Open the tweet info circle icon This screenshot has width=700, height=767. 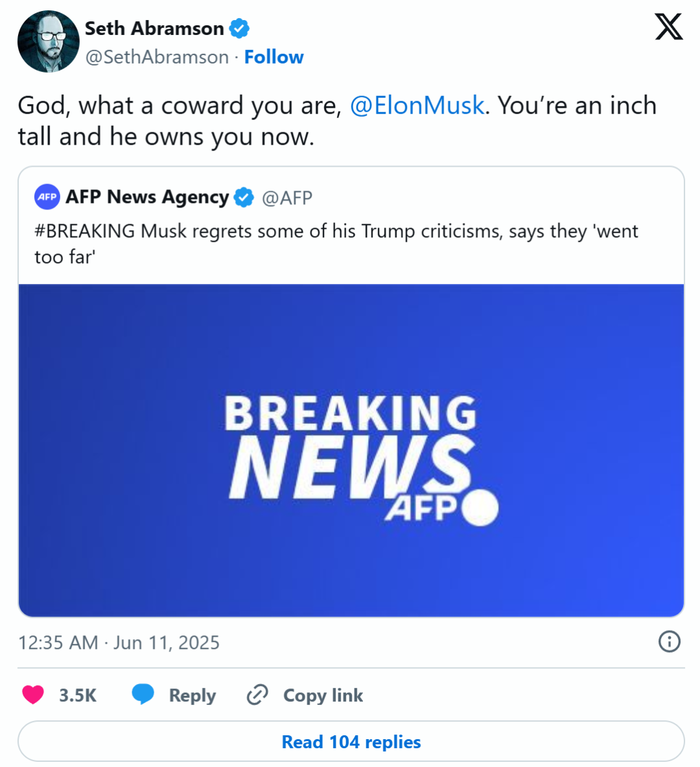[669, 642]
